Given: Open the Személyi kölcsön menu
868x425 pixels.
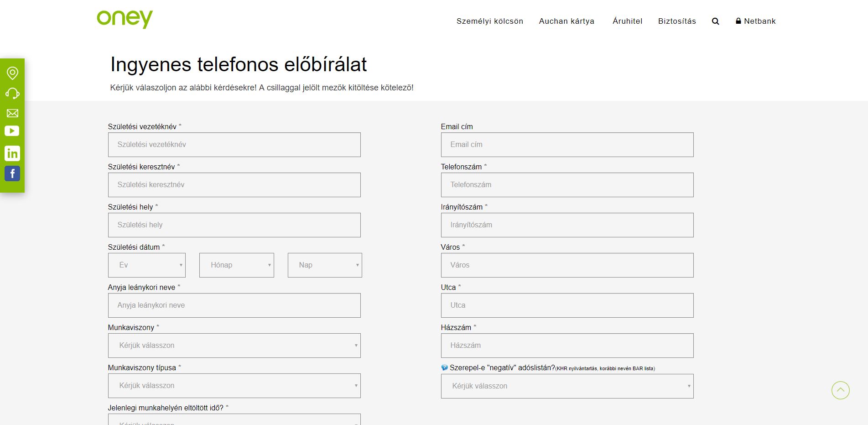Looking at the screenshot, I should click(x=489, y=21).
